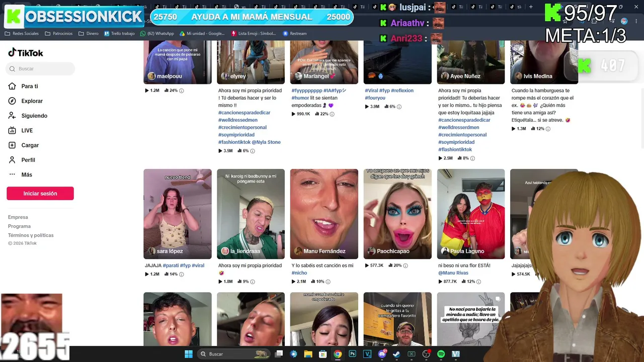This screenshot has height=362, width=644.
Task: Open Spotify from the taskbar
Action: 441,354
